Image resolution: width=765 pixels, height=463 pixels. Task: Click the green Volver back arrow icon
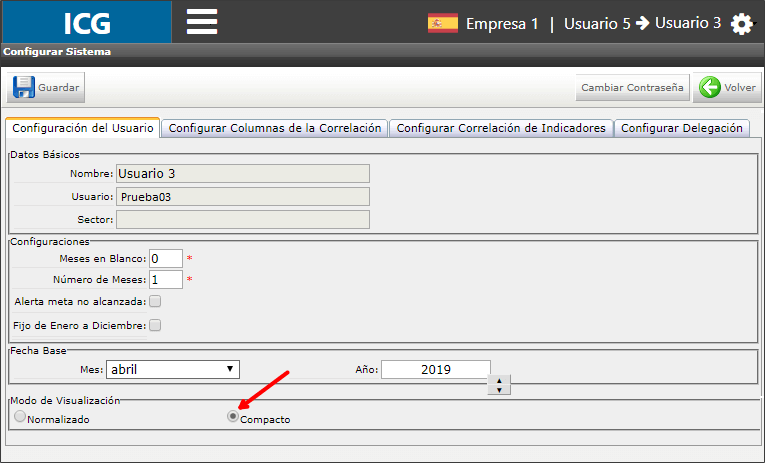pos(709,87)
